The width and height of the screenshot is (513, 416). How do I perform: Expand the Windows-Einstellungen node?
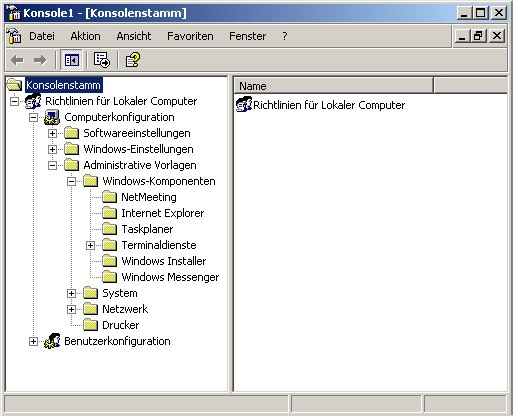[x=52, y=149]
